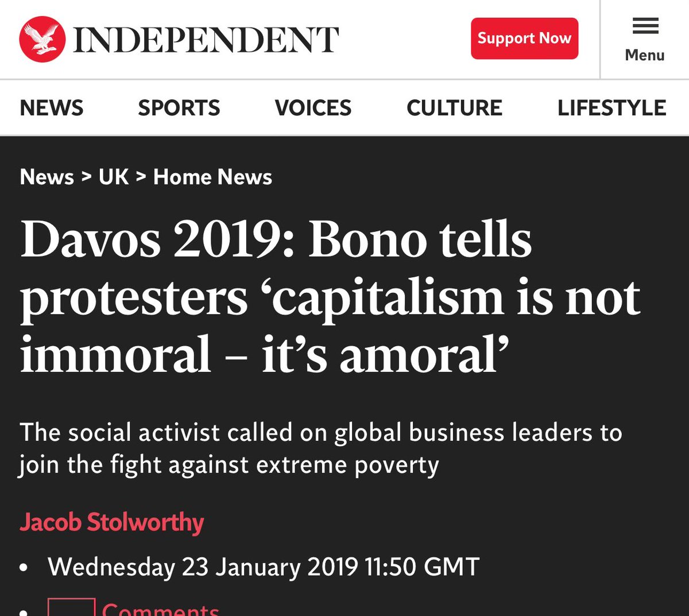The image size is (689, 616).
Task: Click the Menu text label
Action: [645, 55]
